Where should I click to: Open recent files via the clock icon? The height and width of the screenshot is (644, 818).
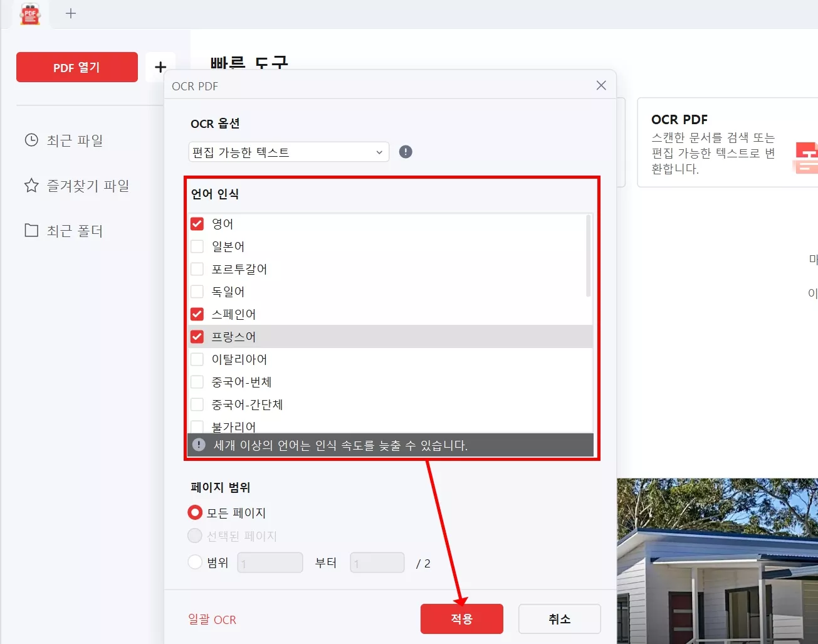(x=31, y=140)
